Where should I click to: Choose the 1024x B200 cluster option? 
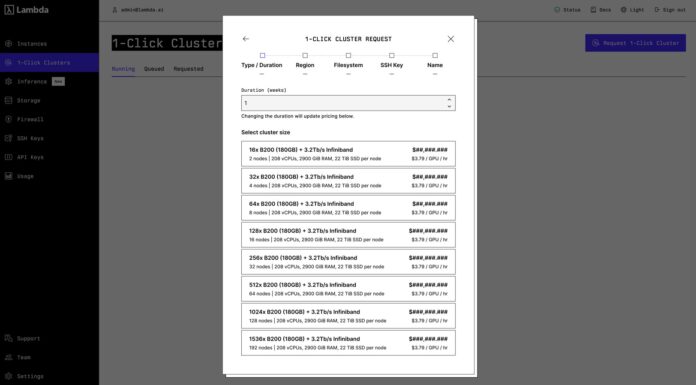point(348,316)
